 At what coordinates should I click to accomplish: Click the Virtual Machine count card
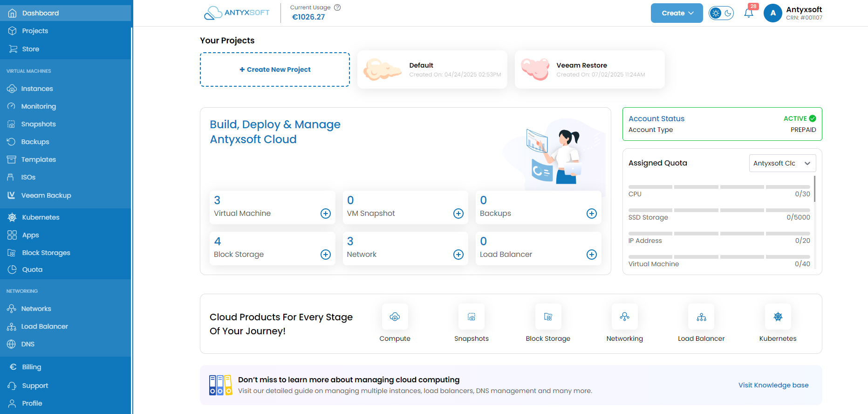[273, 207]
